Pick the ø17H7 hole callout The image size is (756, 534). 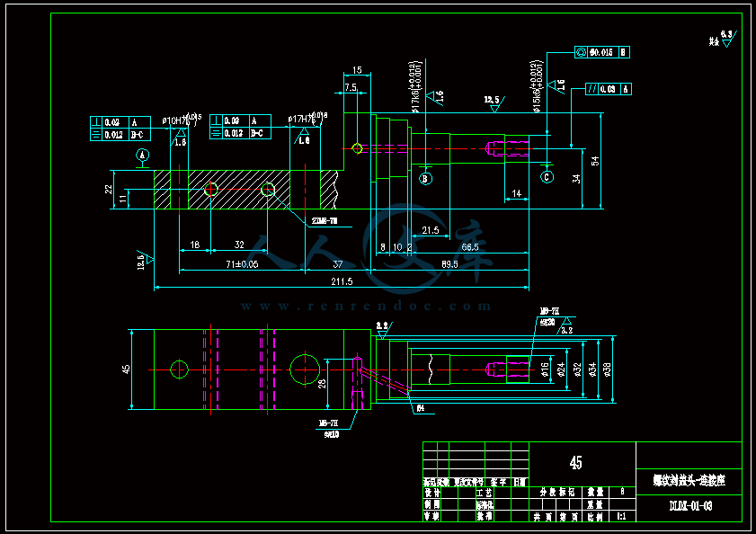point(307,118)
